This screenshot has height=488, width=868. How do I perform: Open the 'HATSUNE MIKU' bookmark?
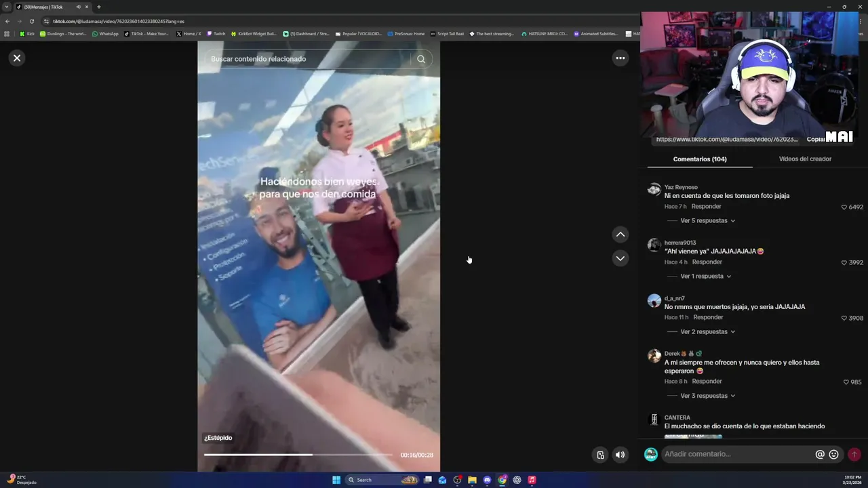pyautogui.click(x=545, y=34)
